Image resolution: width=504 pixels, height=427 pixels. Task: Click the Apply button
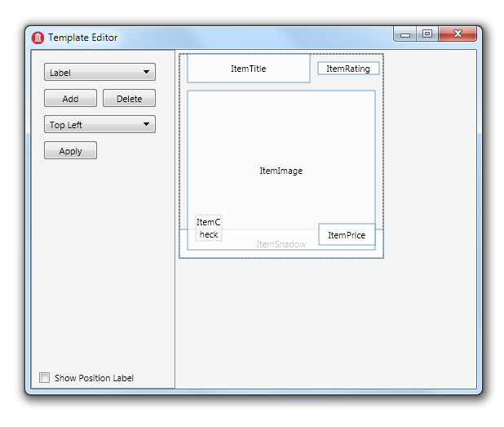point(70,150)
